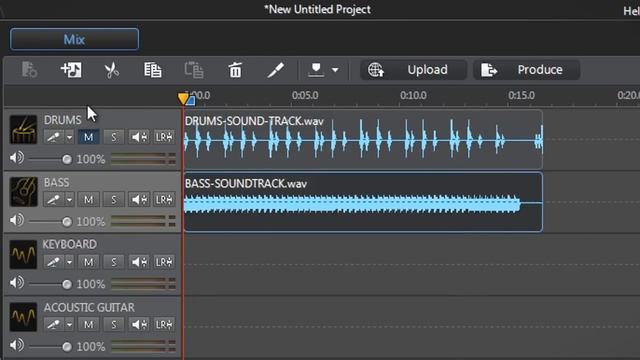
Task: Open the BASS record input dropdown
Action: [69, 200]
